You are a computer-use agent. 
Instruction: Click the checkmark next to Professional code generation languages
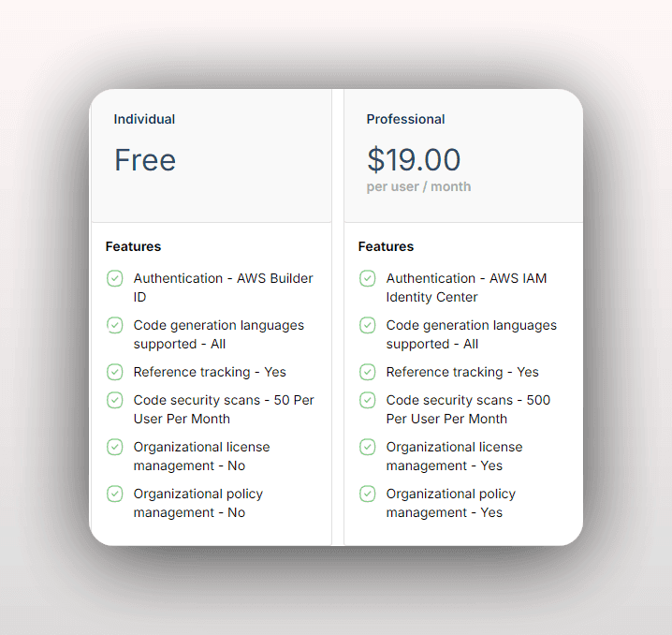point(368,325)
